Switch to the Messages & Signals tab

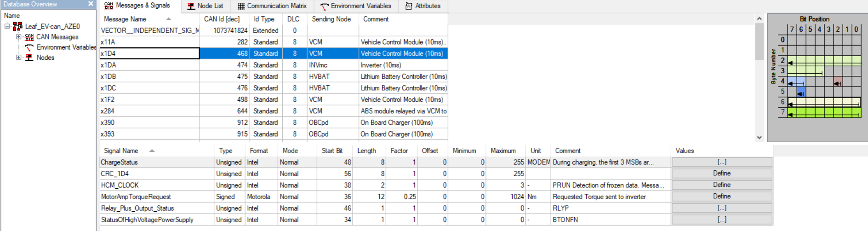click(x=137, y=6)
